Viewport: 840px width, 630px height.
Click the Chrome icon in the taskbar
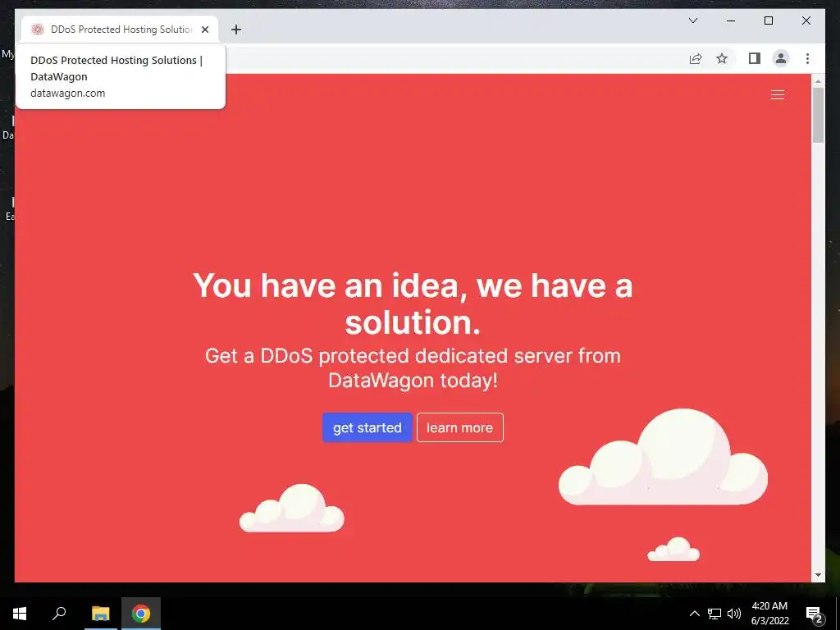tap(141, 614)
